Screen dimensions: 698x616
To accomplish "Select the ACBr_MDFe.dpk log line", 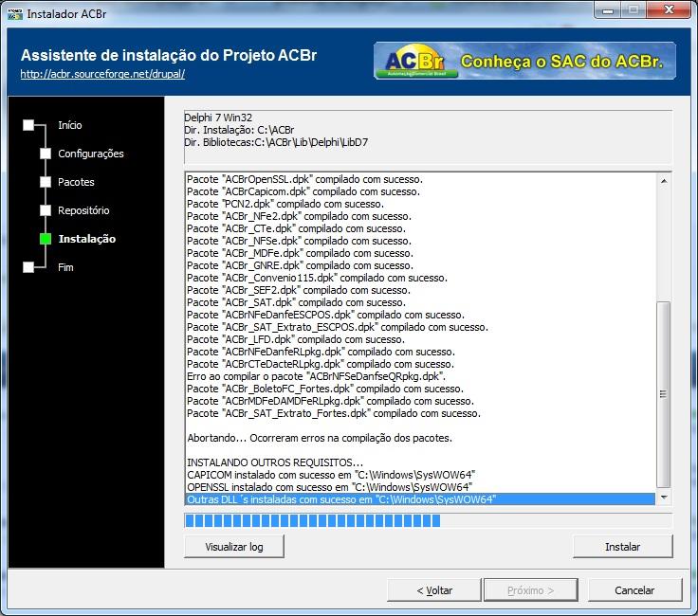I will click(x=420, y=253).
